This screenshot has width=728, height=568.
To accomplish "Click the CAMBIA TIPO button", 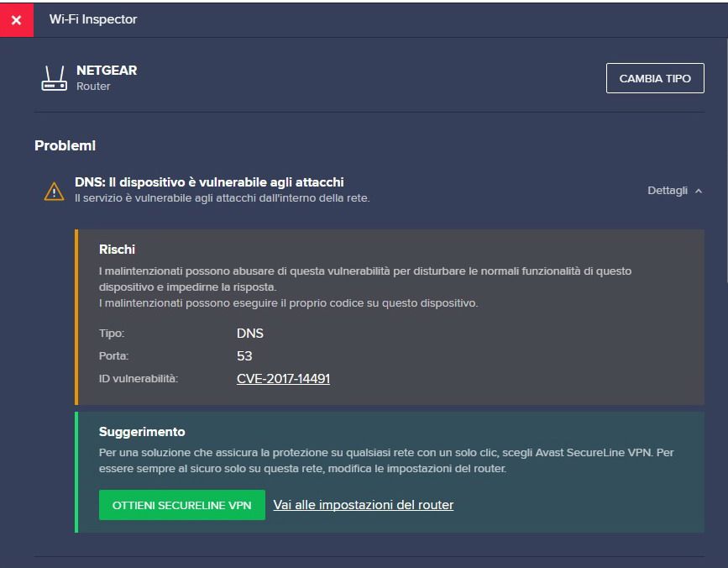I will [x=655, y=78].
